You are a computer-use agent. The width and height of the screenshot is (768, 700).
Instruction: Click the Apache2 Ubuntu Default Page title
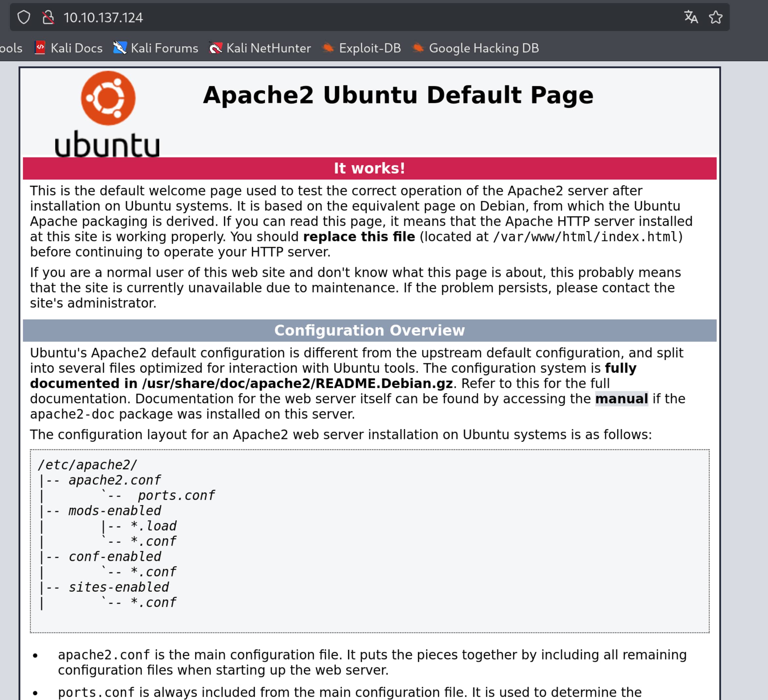(x=398, y=95)
